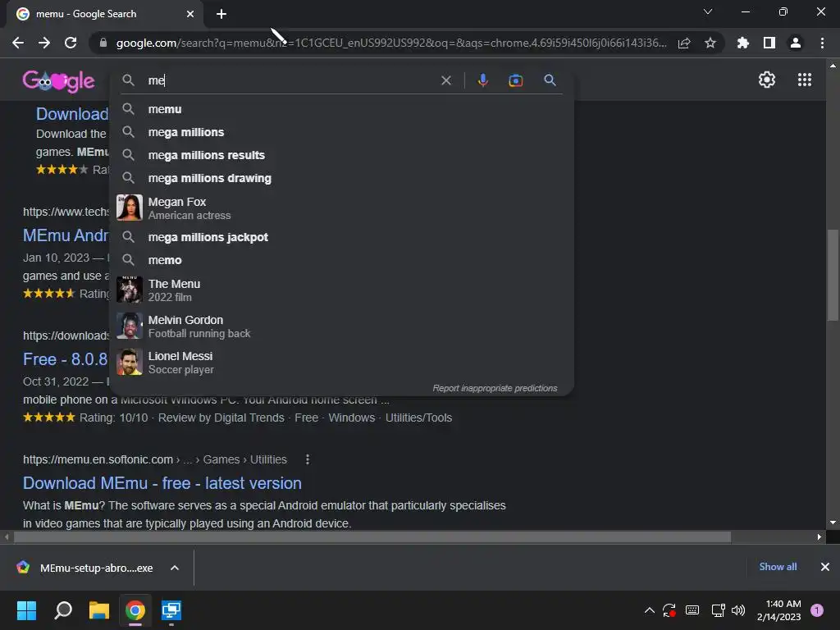The height and width of the screenshot is (630, 840).
Task: Open the remote desktop taskbar app
Action: tap(171, 610)
